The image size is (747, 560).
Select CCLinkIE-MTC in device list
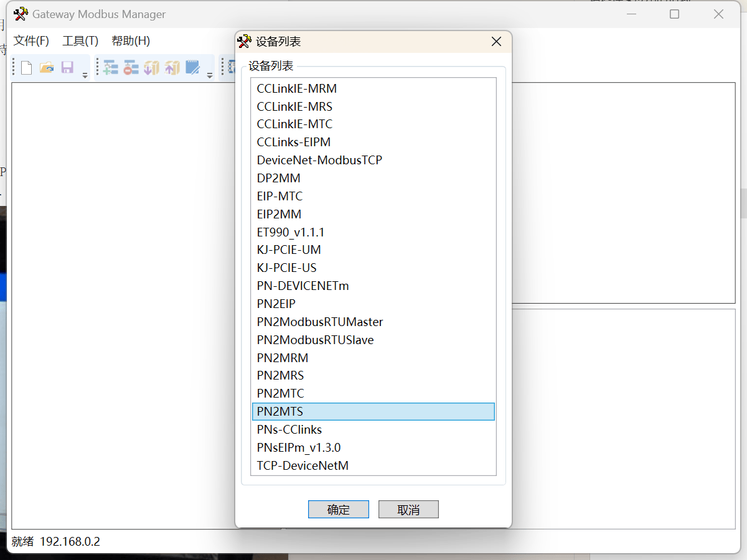point(374,124)
